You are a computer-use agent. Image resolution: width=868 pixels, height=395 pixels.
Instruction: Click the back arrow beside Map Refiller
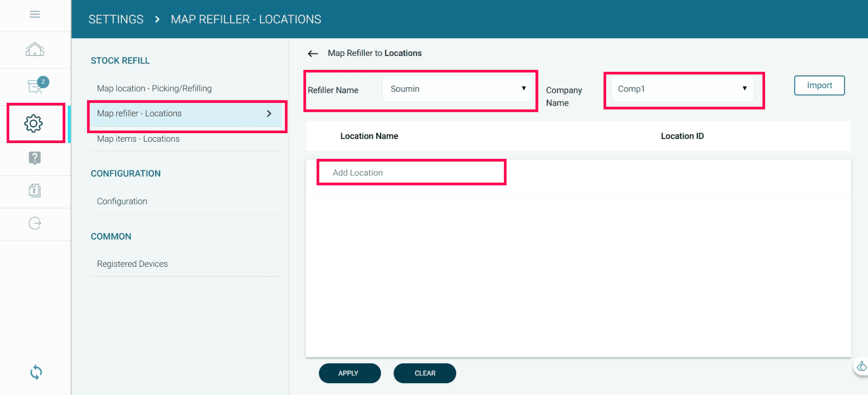(x=313, y=53)
